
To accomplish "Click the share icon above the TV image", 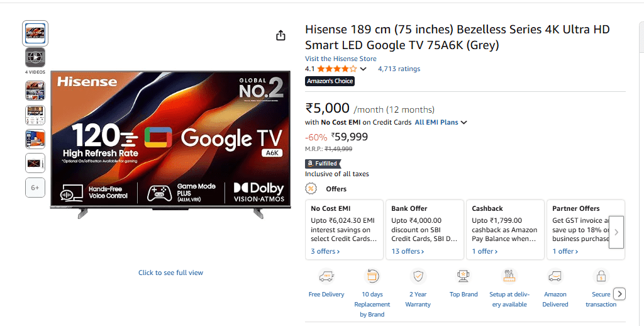I will click(281, 36).
